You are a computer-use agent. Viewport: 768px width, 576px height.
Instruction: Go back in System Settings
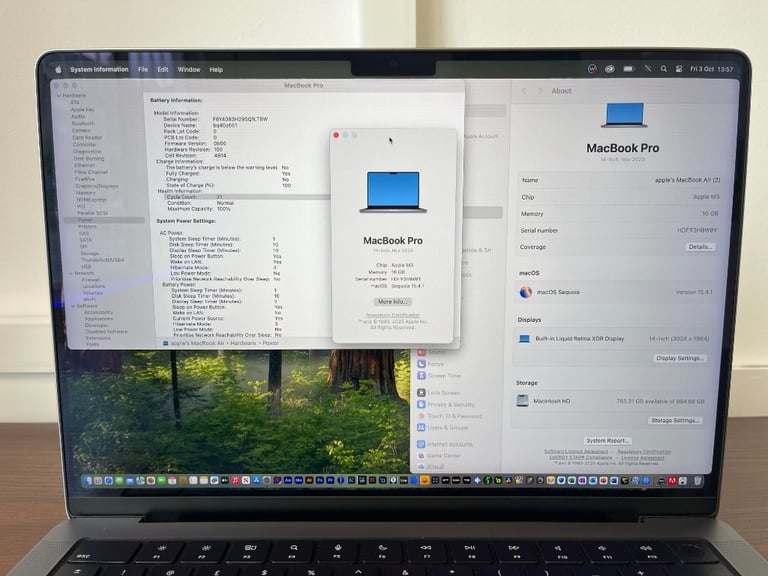pos(524,91)
